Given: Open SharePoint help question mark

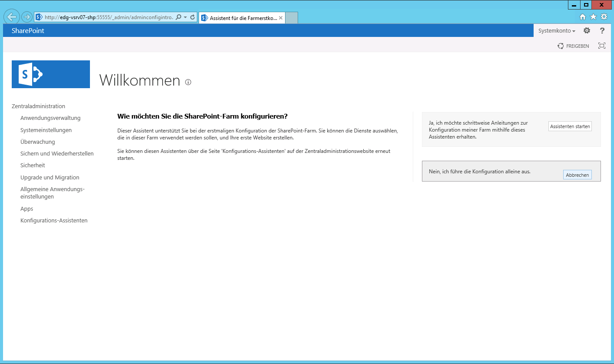Looking at the screenshot, I should tap(602, 30).
